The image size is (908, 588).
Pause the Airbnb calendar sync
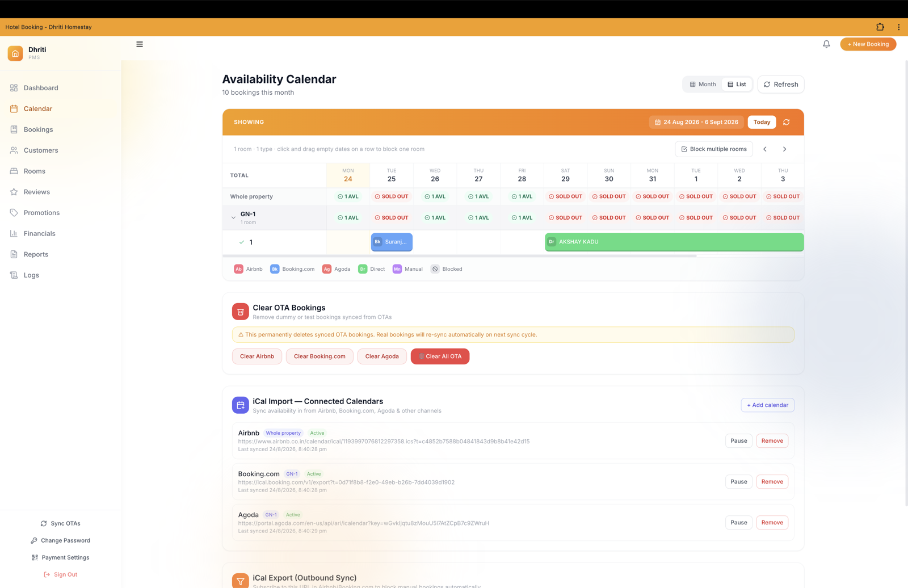tap(738, 441)
